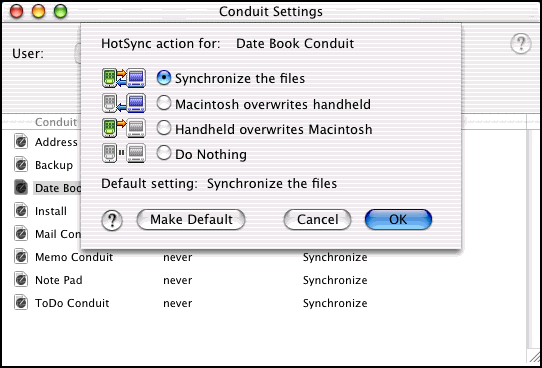This screenshot has height=368, width=542.
Task: Click the synchronize handheld and Mac icon
Action: click(124, 78)
